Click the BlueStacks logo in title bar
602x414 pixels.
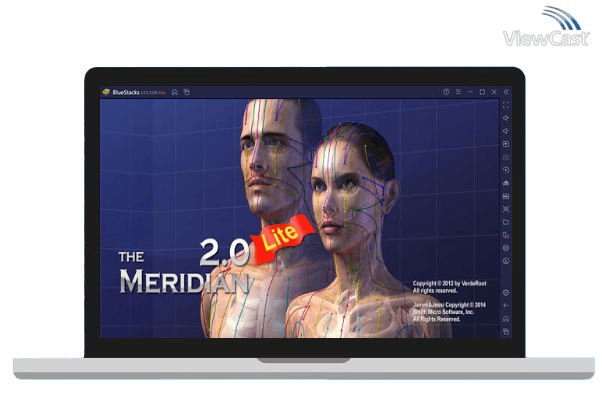pos(106,92)
